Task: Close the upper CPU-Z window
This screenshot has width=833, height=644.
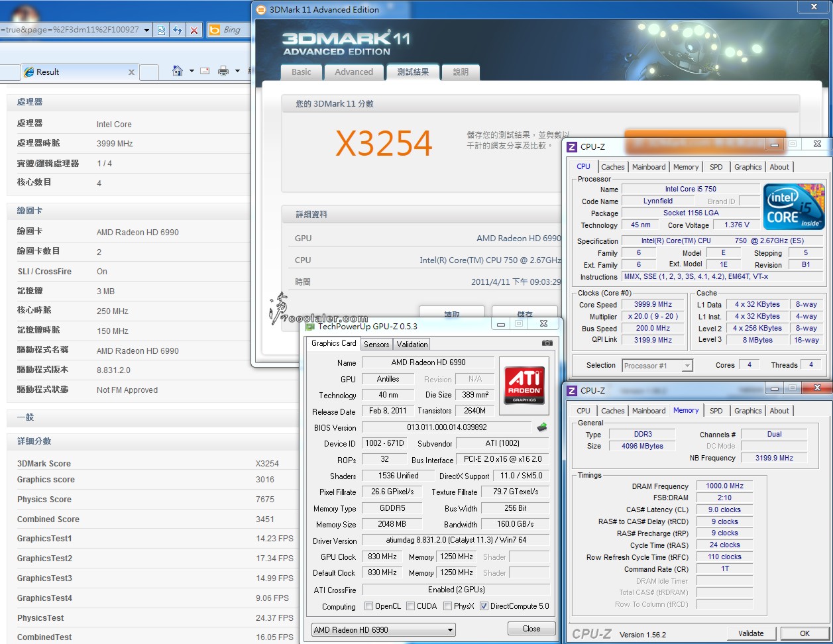Action: point(817,144)
